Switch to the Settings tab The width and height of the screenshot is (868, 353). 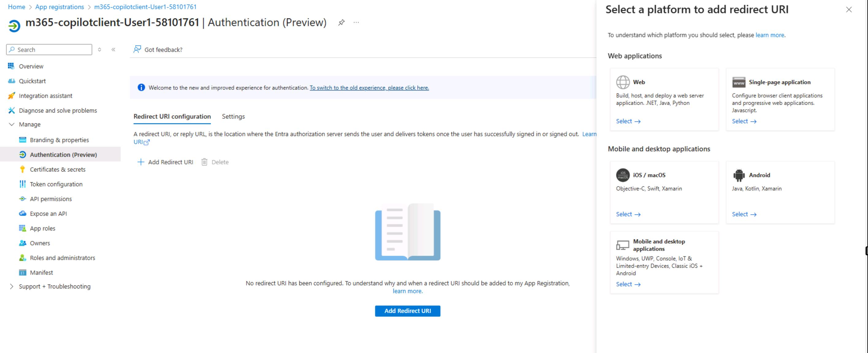click(x=233, y=116)
